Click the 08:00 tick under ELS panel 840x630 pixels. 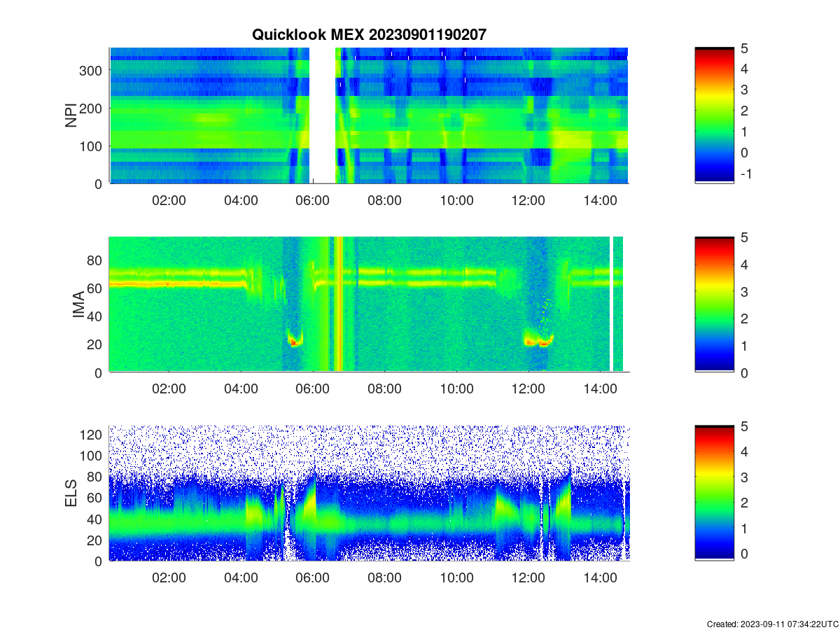pos(385,578)
